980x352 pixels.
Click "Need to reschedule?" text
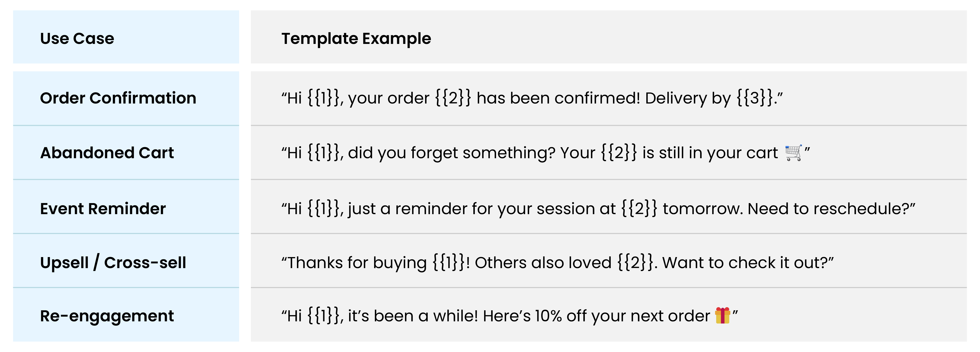pyautogui.click(x=831, y=209)
